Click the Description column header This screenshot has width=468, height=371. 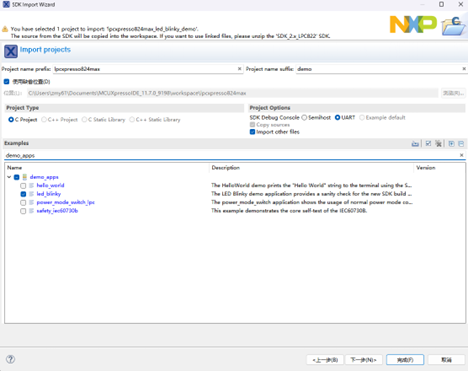click(x=311, y=168)
